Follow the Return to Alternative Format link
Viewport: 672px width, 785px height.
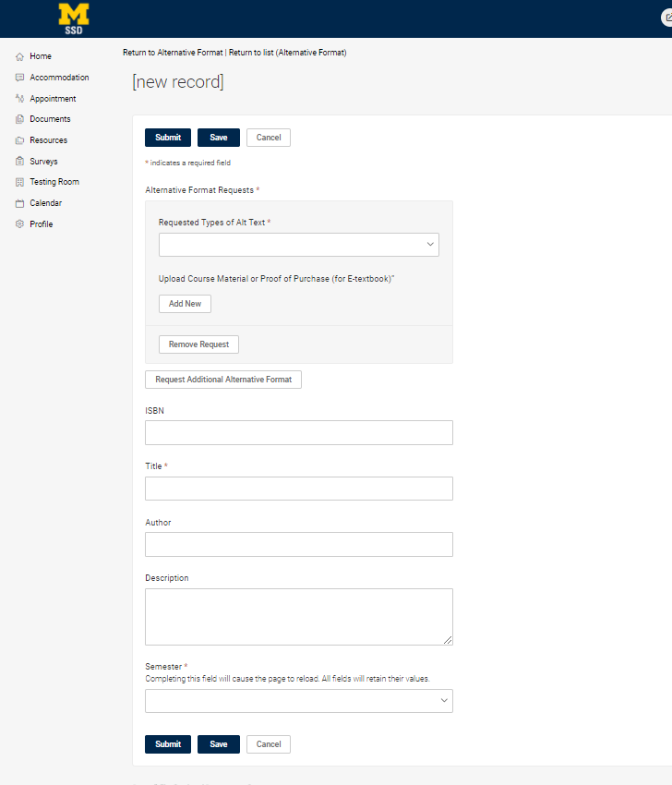coord(173,53)
